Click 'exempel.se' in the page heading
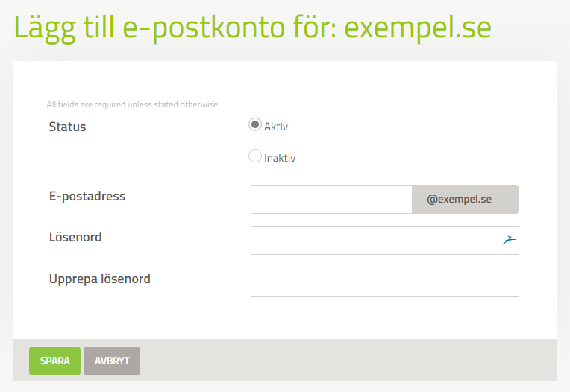This screenshot has width=570, height=392. [x=418, y=28]
